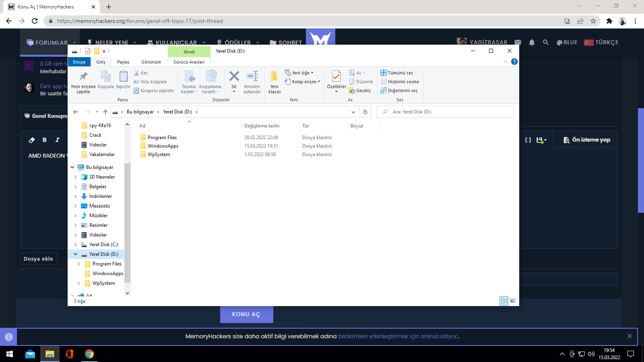Viewport: 644px width, 362px height.
Task: Click the KONU AÇ submit button
Action: tap(246, 314)
